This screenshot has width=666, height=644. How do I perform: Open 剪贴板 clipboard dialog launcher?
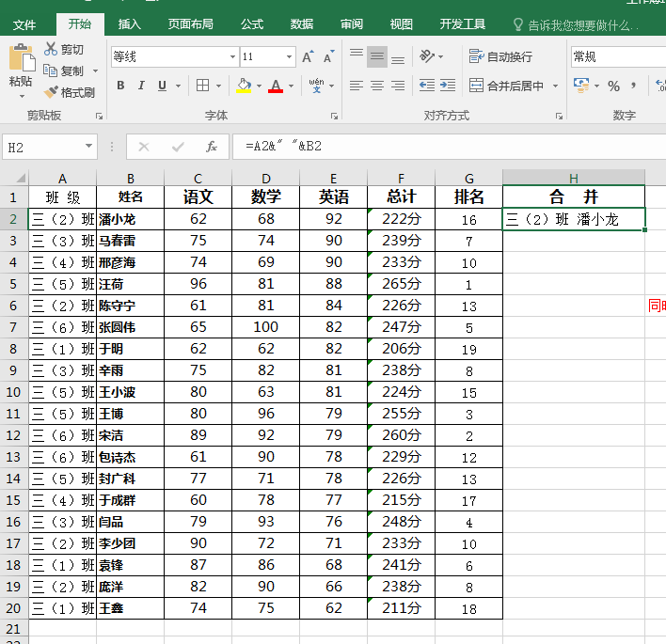[x=99, y=116]
